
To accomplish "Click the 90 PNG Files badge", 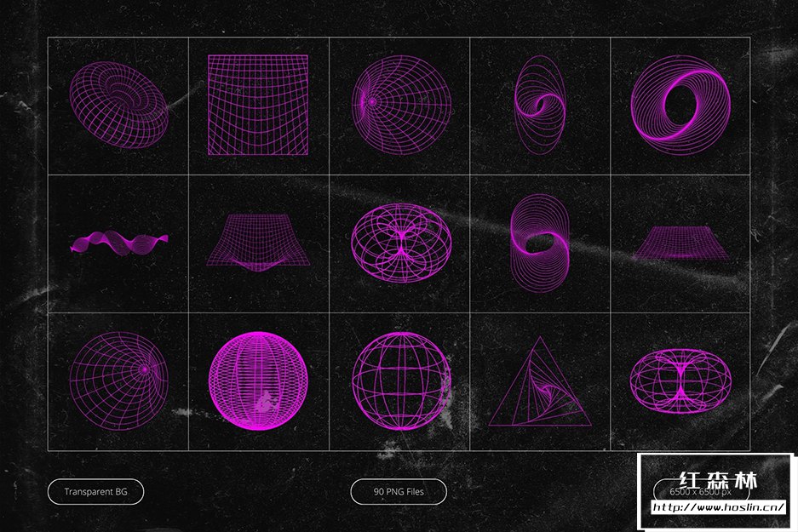I will pos(399,492).
